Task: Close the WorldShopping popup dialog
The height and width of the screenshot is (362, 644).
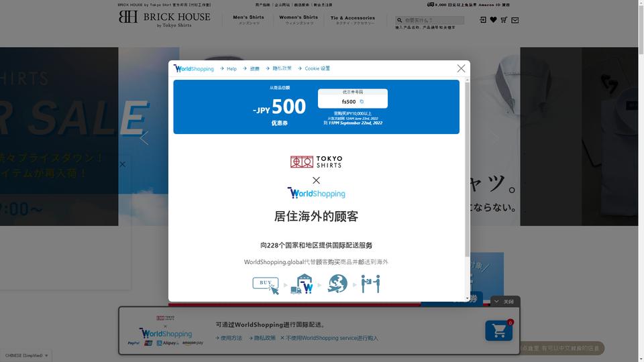Action: point(462,68)
